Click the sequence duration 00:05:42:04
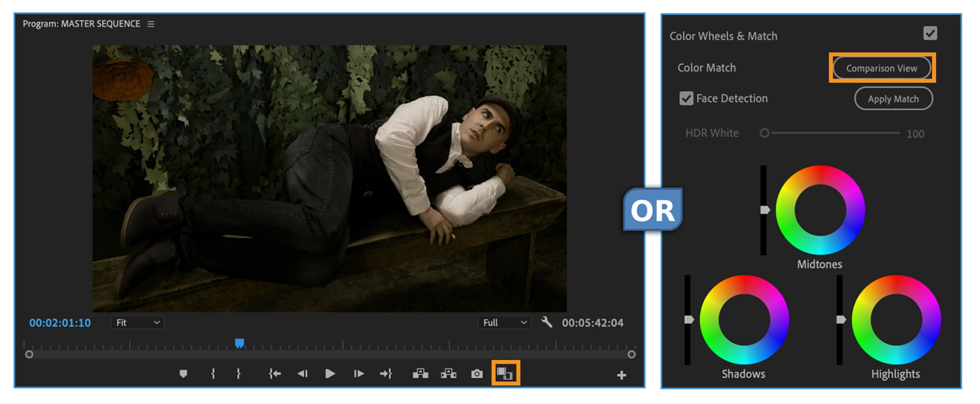The width and height of the screenshot is (980, 404). [x=593, y=323]
